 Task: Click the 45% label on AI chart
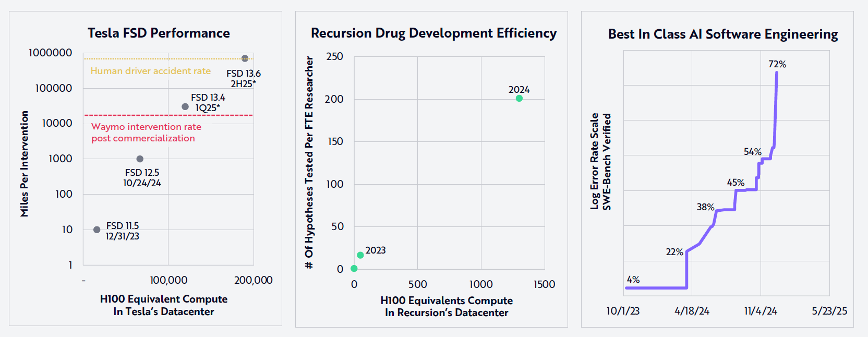point(736,183)
